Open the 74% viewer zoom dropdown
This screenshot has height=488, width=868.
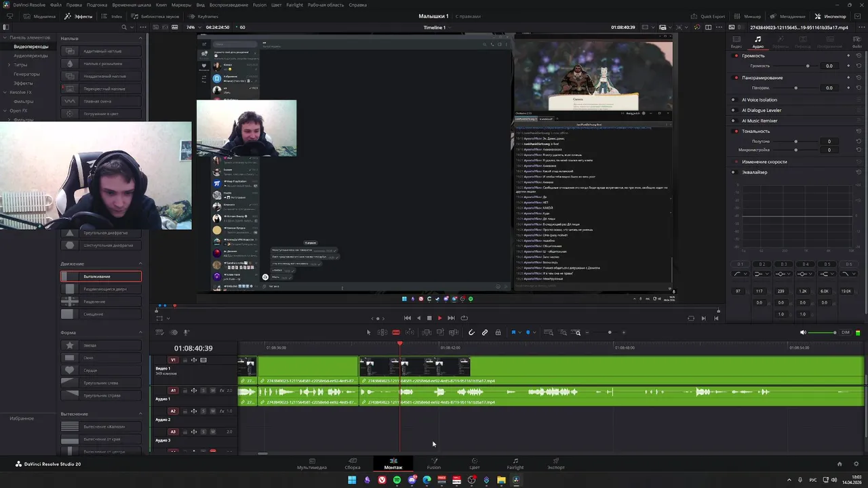193,27
